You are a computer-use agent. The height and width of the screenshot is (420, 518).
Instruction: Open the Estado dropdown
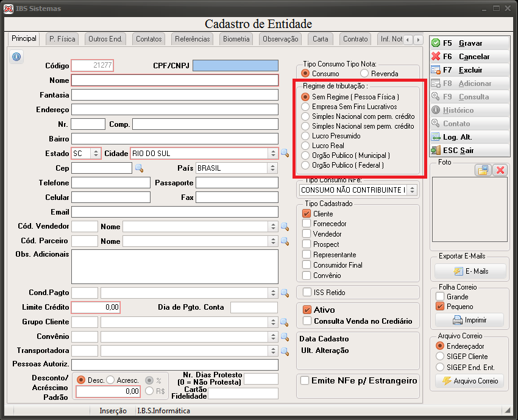(96, 154)
